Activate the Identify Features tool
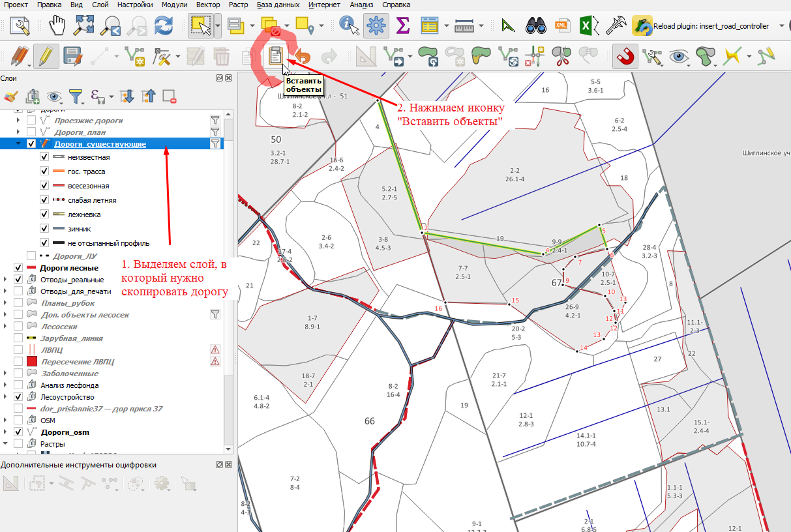791x532 pixels. point(351,25)
